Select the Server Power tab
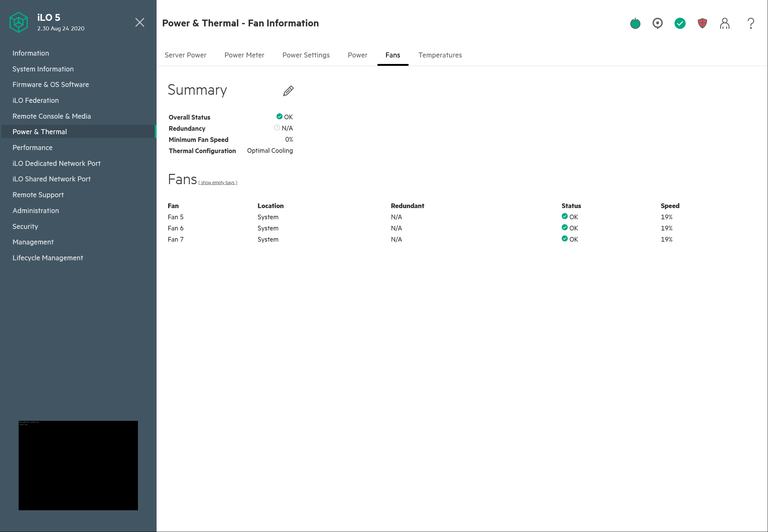This screenshot has height=532, width=768. pyautogui.click(x=185, y=55)
